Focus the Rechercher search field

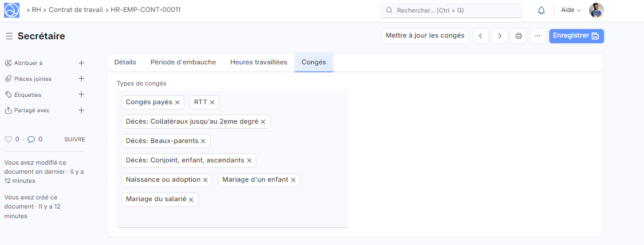pyautogui.click(x=451, y=10)
